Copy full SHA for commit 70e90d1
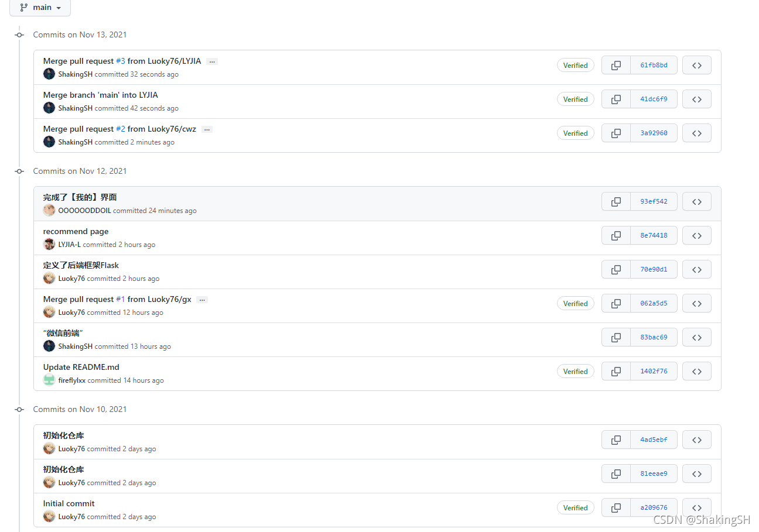The width and height of the screenshot is (759, 532). 616,270
